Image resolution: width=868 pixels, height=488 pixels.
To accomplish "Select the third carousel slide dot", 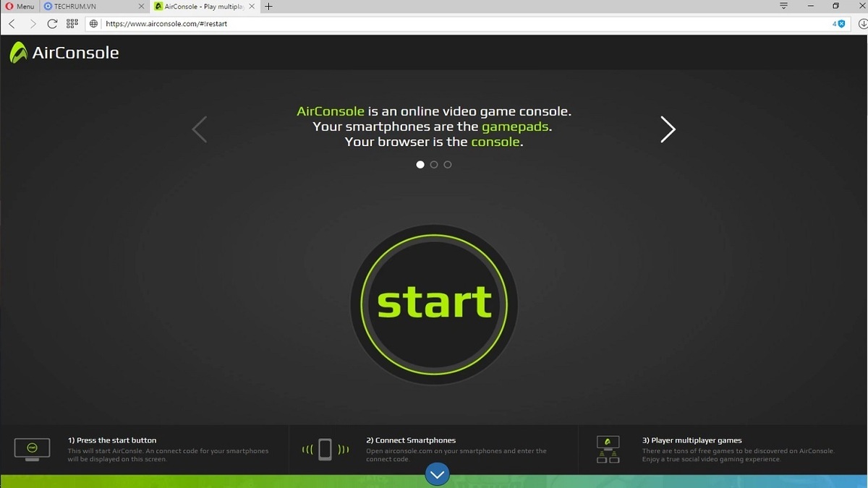I will tap(447, 164).
